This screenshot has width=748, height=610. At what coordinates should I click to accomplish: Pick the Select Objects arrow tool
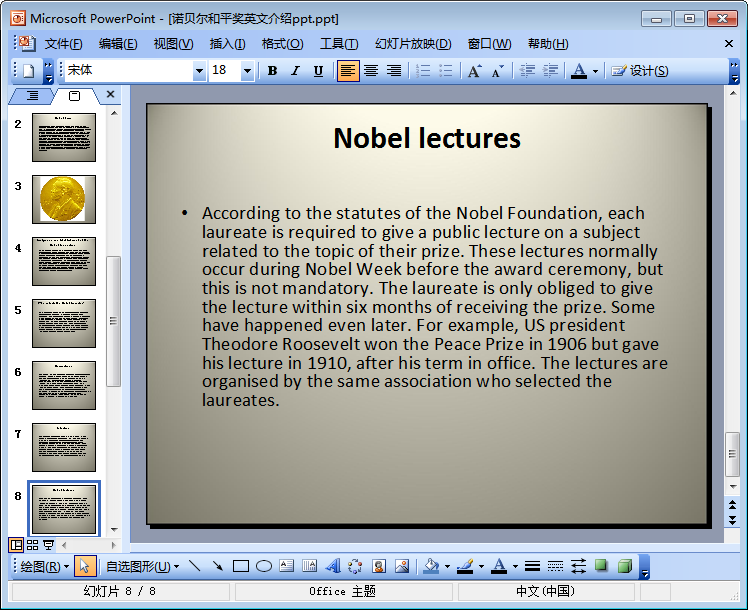85,567
